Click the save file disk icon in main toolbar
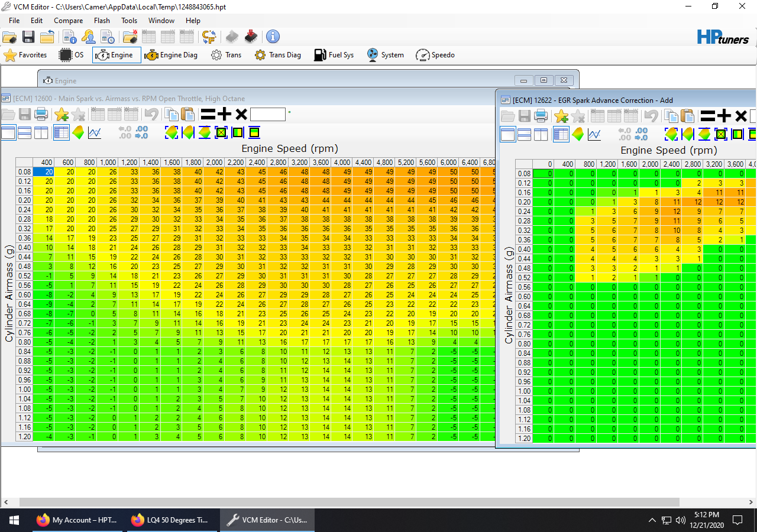The width and height of the screenshot is (757, 532). point(28,37)
